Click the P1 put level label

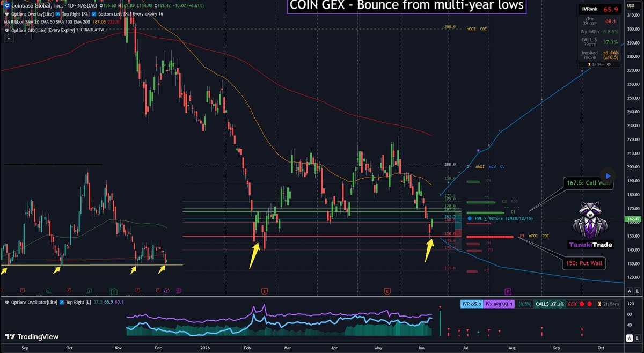(x=522, y=236)
